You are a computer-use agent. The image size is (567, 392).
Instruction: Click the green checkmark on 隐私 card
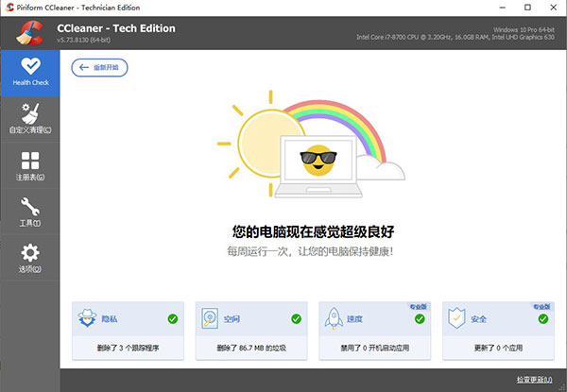point(173,318)
